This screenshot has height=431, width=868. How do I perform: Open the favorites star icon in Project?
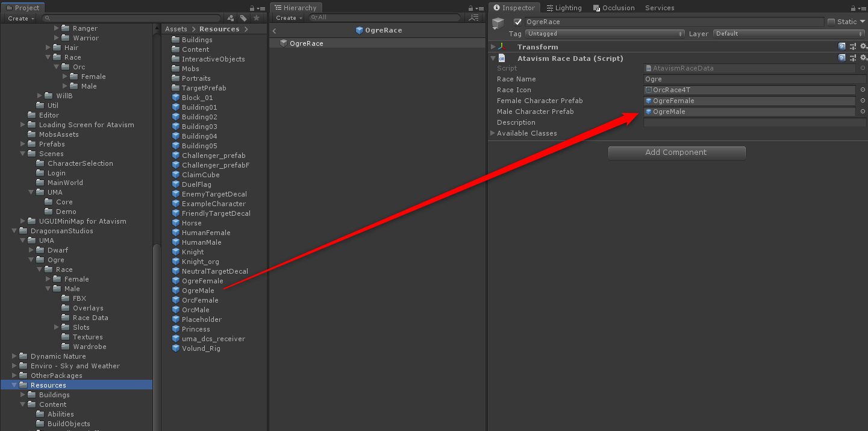tap(256, 18)
